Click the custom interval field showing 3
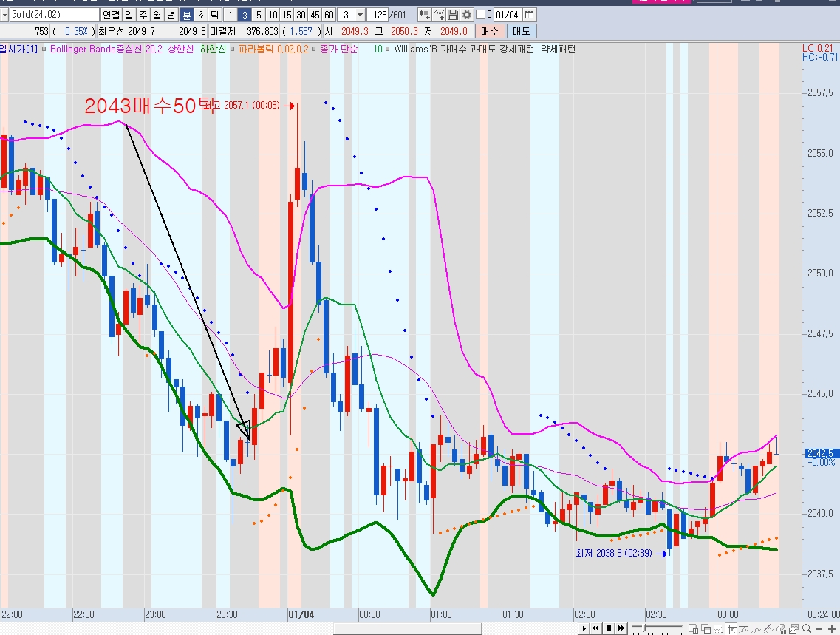840x635 pixels. [346, 15]
